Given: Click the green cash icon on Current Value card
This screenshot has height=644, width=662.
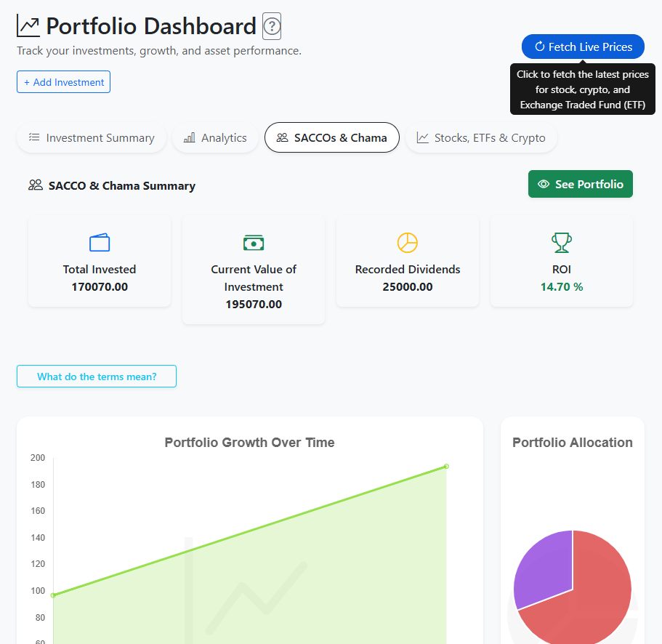Looking at the screenshot, I should point(254,243).
